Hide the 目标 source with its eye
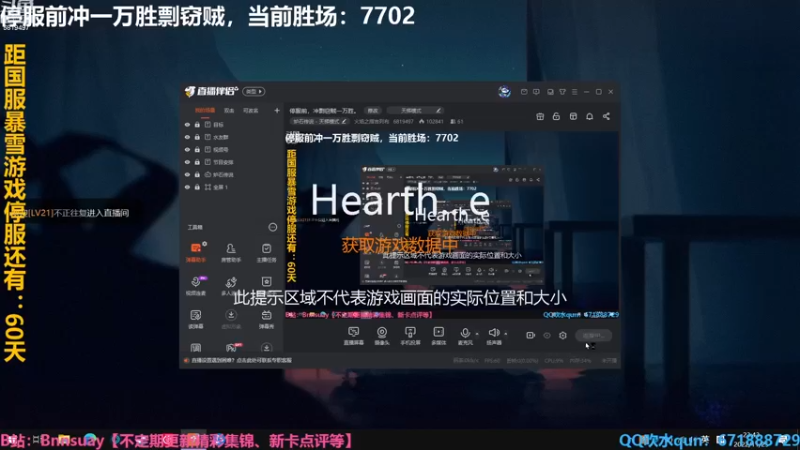The image size is (800, 450). point(187,124)
